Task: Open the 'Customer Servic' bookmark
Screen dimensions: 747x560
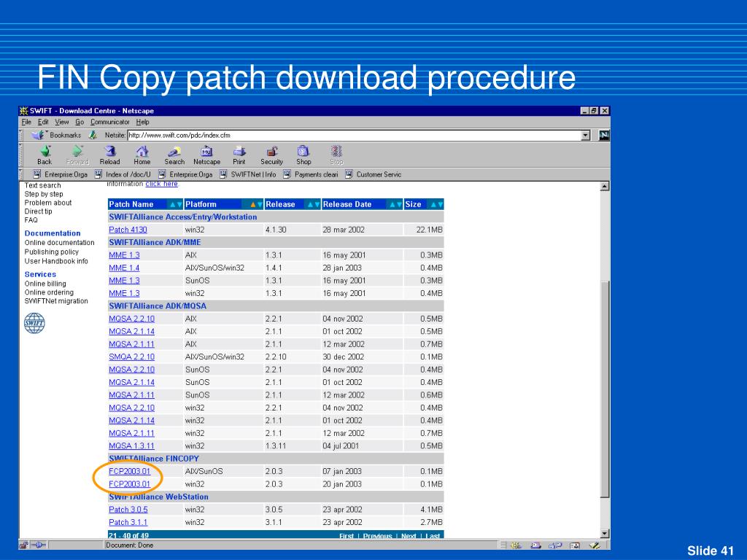Action: tap(373, 174)
